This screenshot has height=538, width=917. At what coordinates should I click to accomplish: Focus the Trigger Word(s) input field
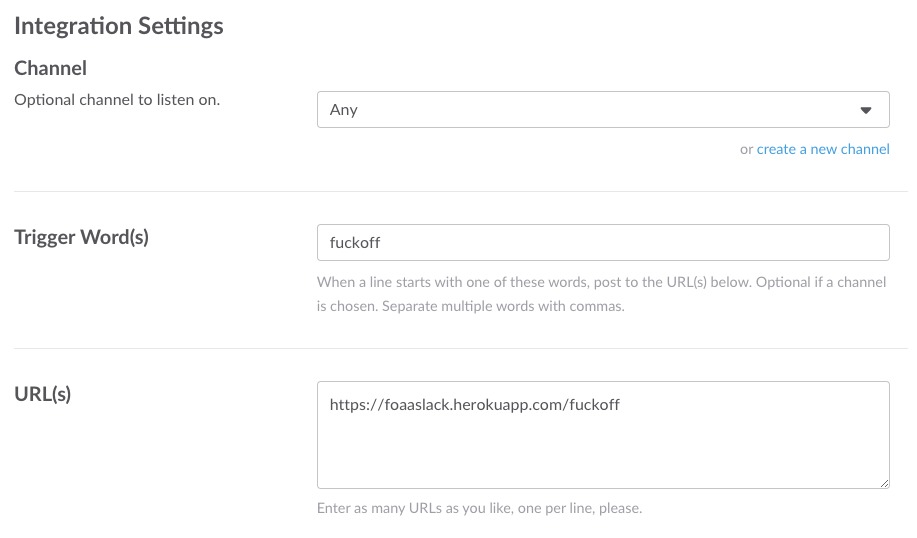point(602,242)
